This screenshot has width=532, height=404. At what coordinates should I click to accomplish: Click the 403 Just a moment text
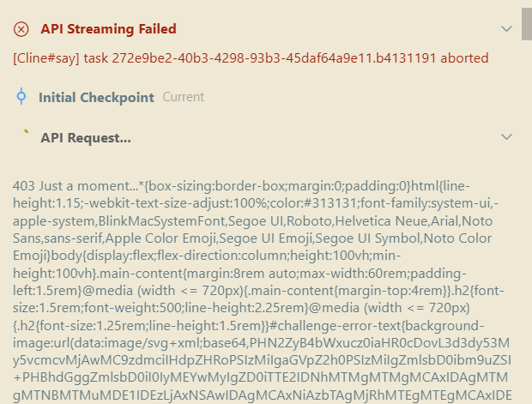(x=76, y=186)
